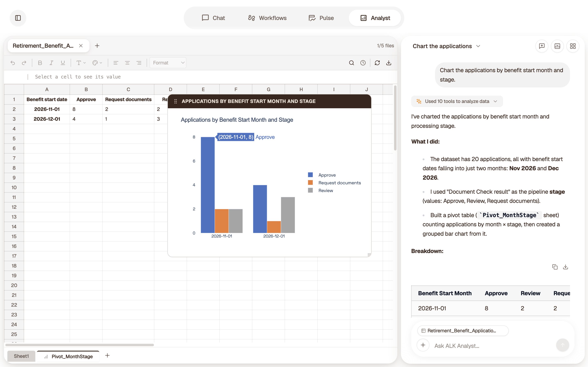
Task: Click the redo arrow in toolbar
Action: point(24,63)
